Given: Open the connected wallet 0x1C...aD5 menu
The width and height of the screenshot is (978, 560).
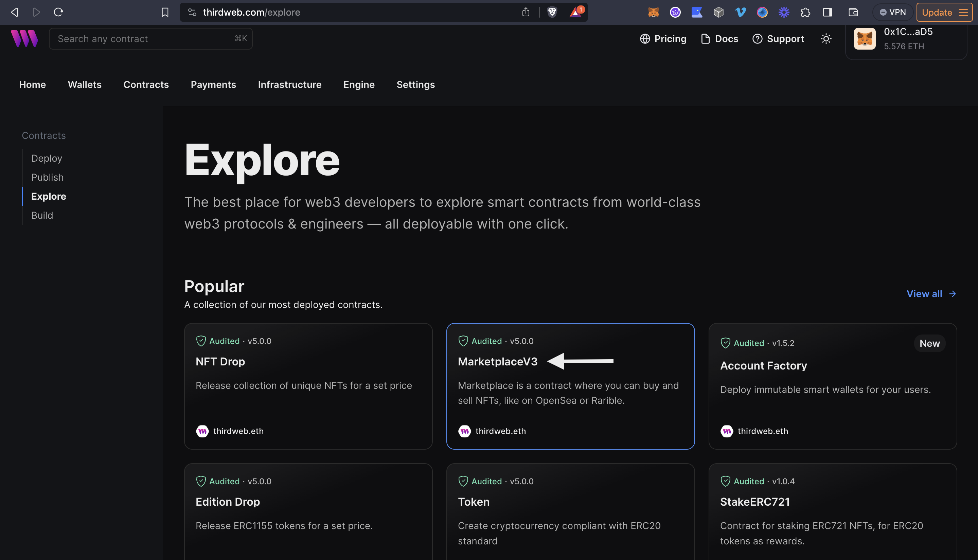Looking at the screenshot, I should (x=906, y=39).
